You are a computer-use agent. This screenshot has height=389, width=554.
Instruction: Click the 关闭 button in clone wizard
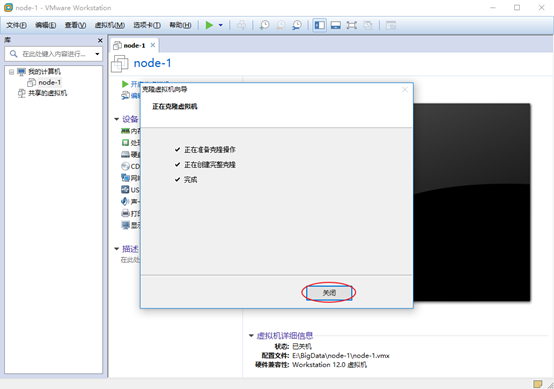pos(329,293)
